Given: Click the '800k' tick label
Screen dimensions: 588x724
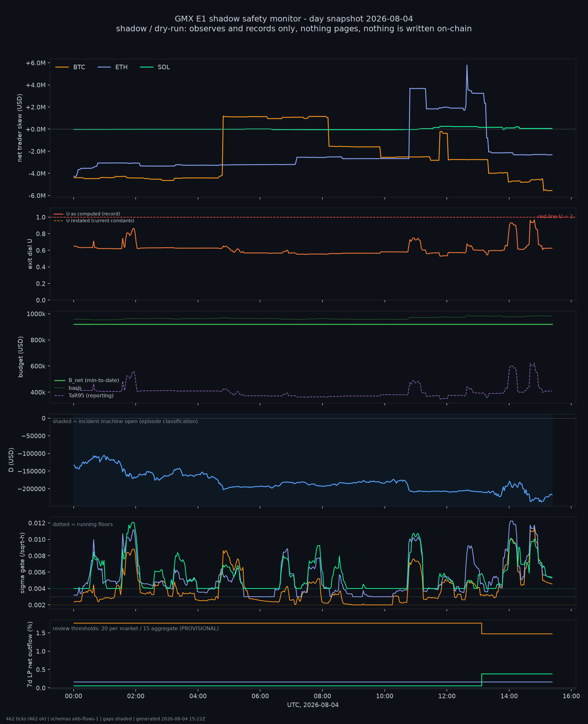Looking at the screenshot, I should (x=38, y=340).
